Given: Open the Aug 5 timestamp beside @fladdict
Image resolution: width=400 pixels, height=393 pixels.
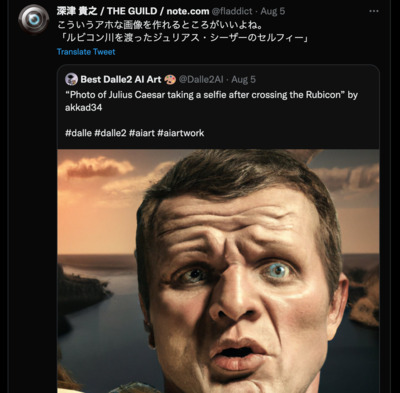Looking at the screenshot, I should (273, 11).
